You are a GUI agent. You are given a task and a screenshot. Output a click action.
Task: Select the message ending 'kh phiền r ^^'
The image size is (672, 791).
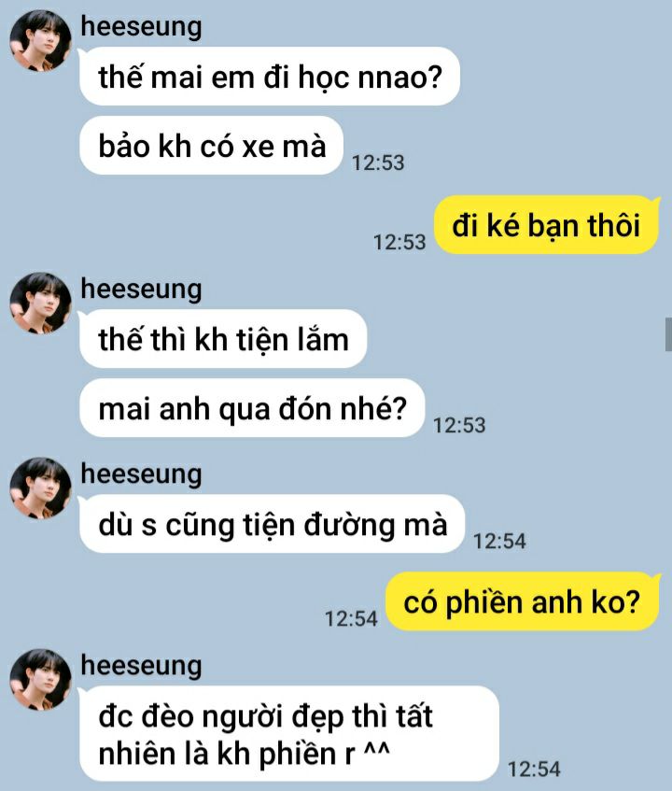(x=289, y=734)
